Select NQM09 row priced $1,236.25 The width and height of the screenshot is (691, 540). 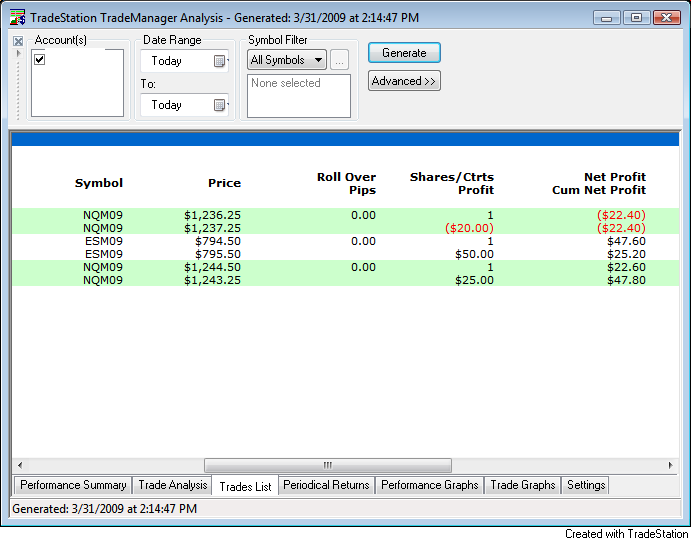(x=345, y=215)
